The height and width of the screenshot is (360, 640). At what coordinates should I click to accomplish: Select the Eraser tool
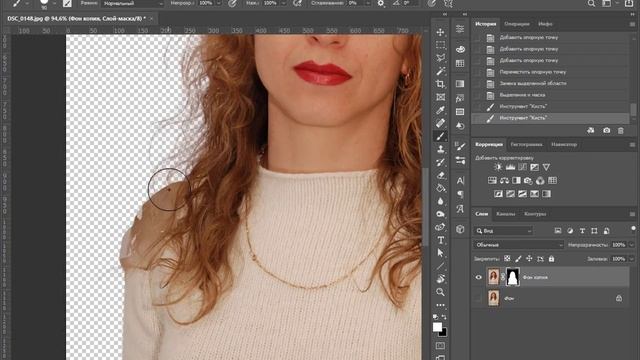tap(440, 175)
